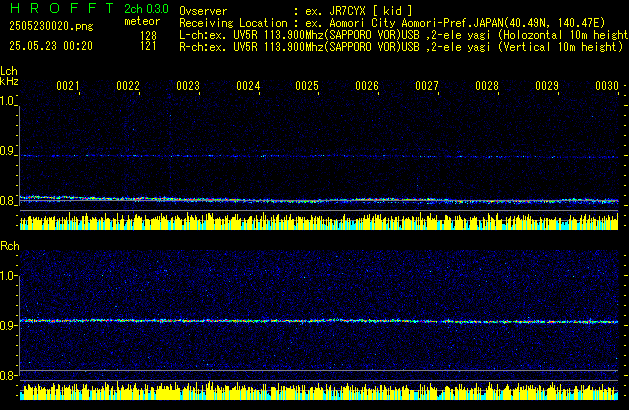Click the file name 2505230020.png
629x410 pixels.
tap(51, 26)
